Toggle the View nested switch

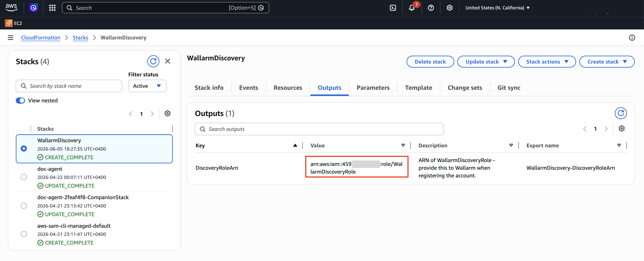coord(20,100)
